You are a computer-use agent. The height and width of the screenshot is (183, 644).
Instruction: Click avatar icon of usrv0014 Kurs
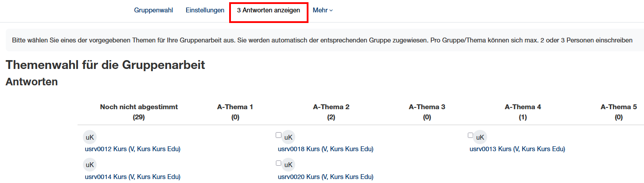(x=90, y=165)
